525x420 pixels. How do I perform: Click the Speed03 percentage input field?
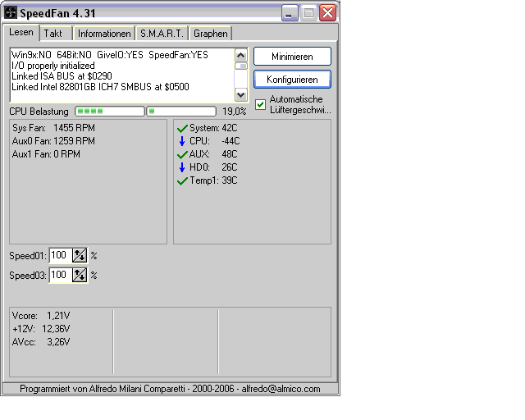pos(61,276)
